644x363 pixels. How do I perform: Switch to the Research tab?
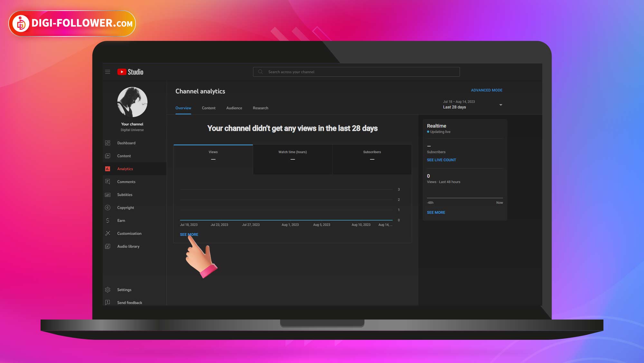pyautogui.click(x=260, y=108)
